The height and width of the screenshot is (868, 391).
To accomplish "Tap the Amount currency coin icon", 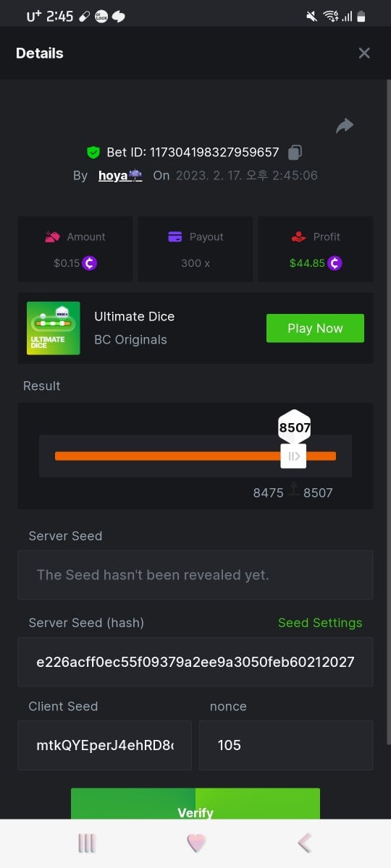I will pyautogui.click(x=90, y=263).
